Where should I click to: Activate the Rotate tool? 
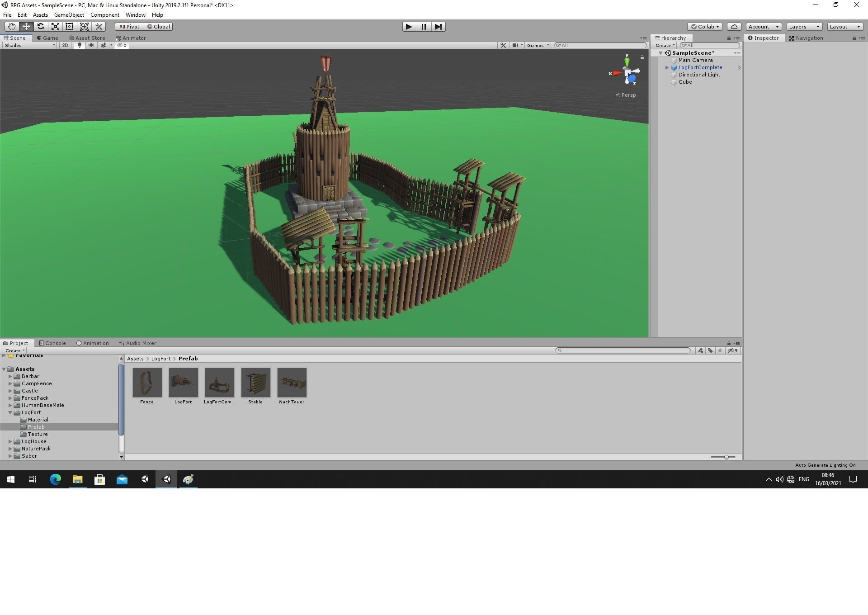(41, 26)
